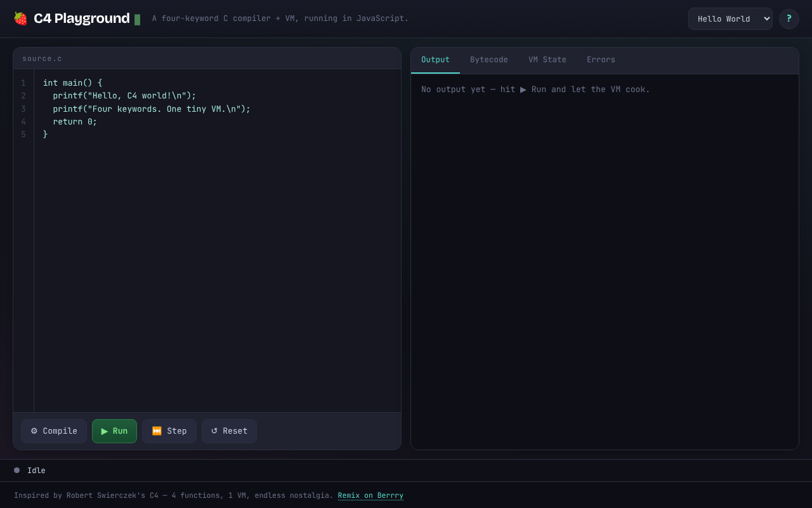812x508 pixels.
Task: Run the program with the Run button
Action: [x=114, y=431]
